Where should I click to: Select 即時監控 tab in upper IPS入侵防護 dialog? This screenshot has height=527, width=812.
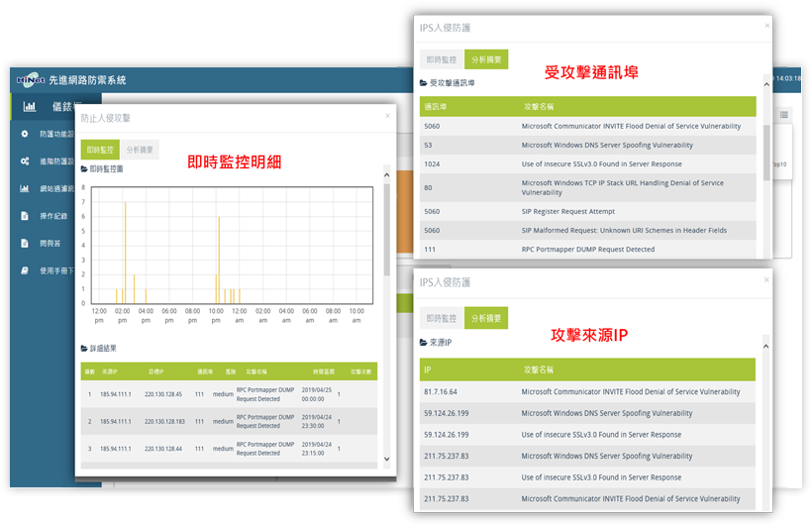pos(442,59)
